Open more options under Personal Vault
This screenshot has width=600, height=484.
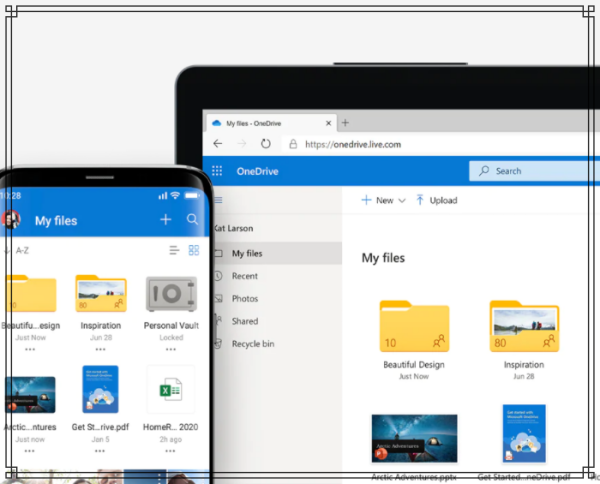pos(171,349)
